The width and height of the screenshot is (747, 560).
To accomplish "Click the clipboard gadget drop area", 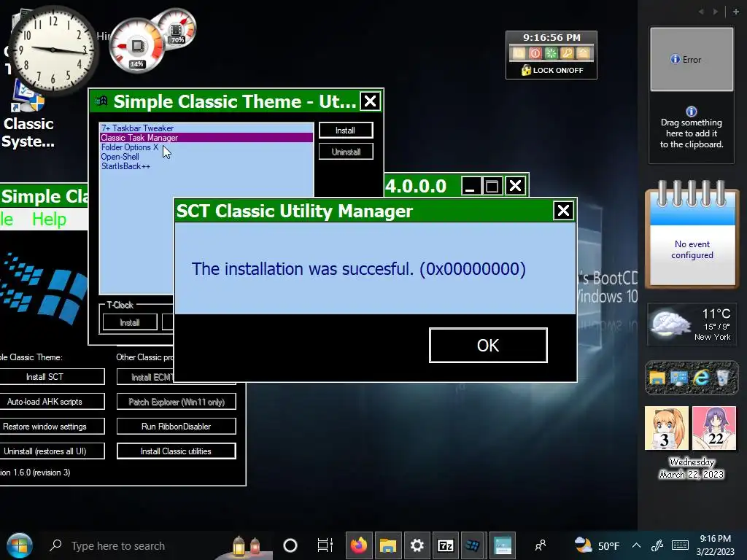I will coord(692,128).
